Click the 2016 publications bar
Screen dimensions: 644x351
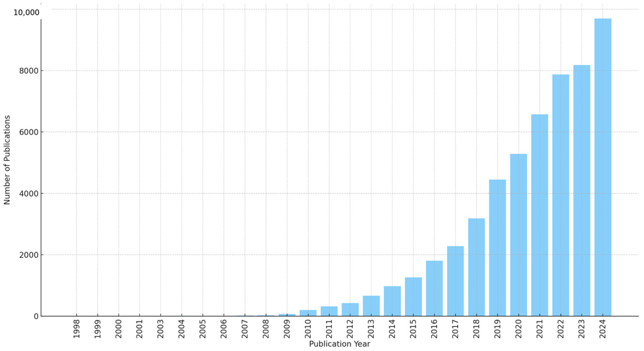point(434,288)
